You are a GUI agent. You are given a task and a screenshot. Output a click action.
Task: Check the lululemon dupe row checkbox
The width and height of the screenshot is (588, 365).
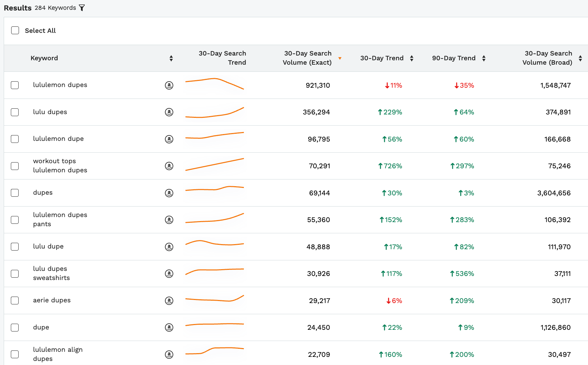tap(15, 139)
